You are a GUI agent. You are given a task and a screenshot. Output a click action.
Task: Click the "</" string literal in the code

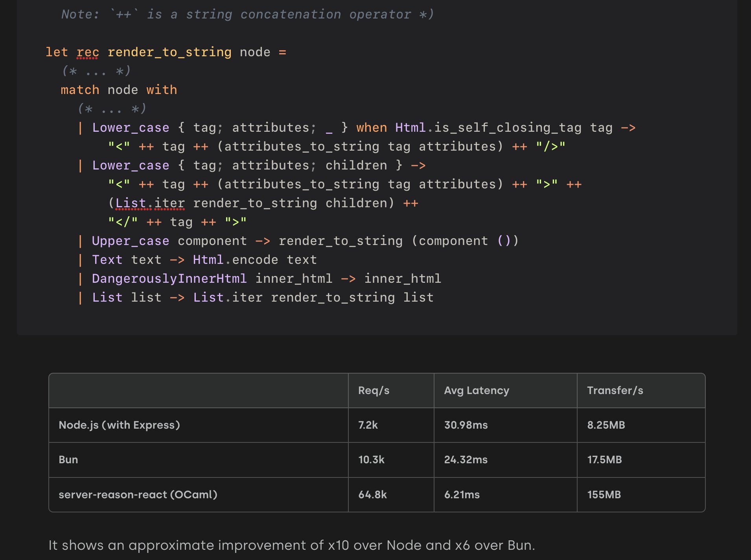123,222
